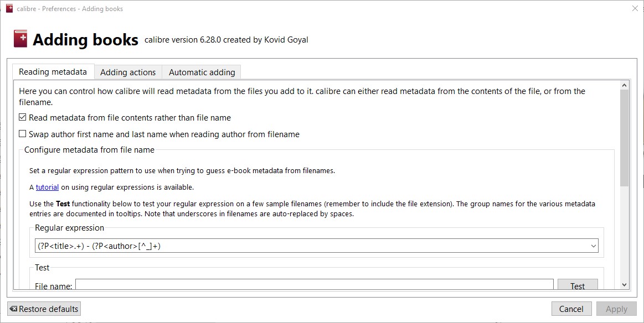
Task: Switch to the Adding actions tab
Action: pyautogui.click(x=128, y=72)
